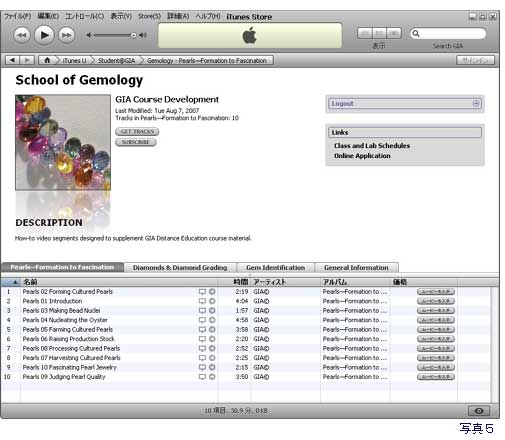Open Class and Lab Schedules link

click(372, 146)
